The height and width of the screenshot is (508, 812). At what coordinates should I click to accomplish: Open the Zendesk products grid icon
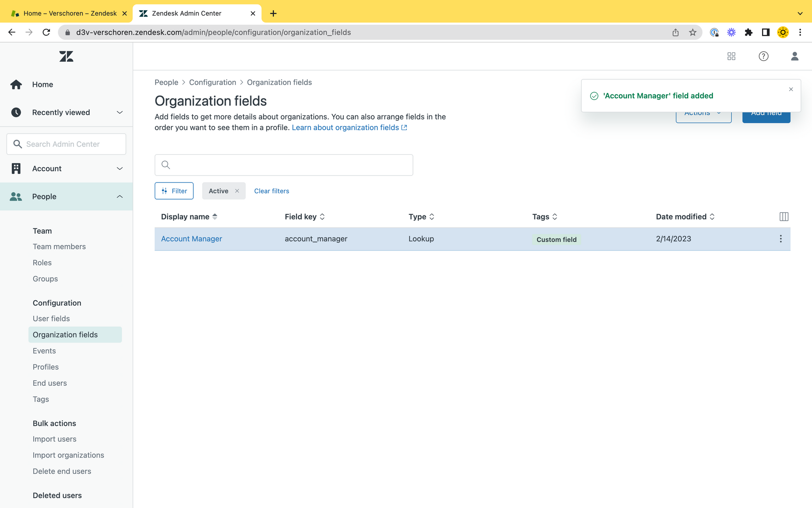click(x=731, y=56)
